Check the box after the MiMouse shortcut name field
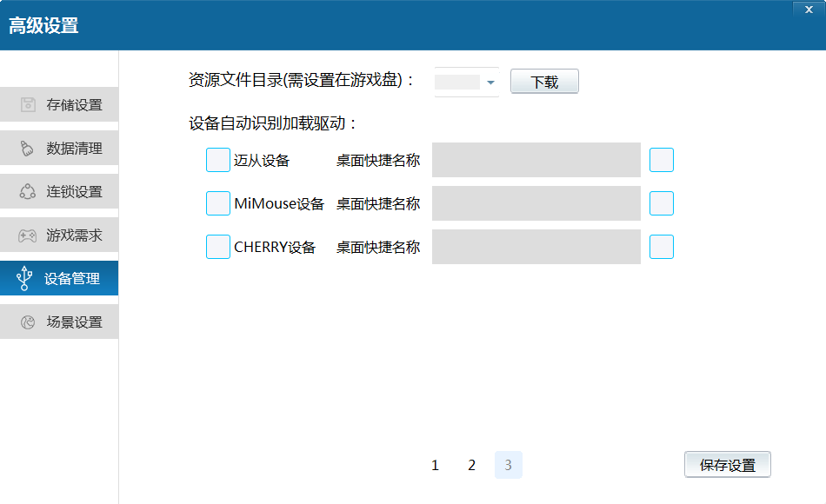This screenshot has height=504, width=826. coord(662,203)
